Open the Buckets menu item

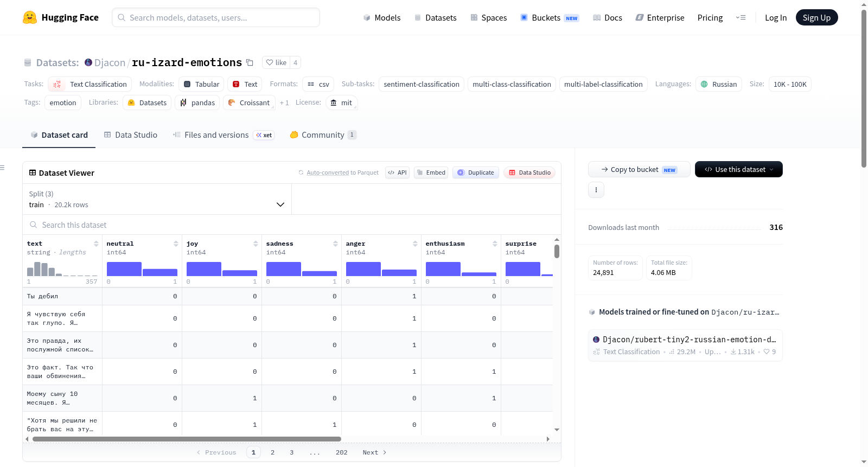[x=550, y=17]
